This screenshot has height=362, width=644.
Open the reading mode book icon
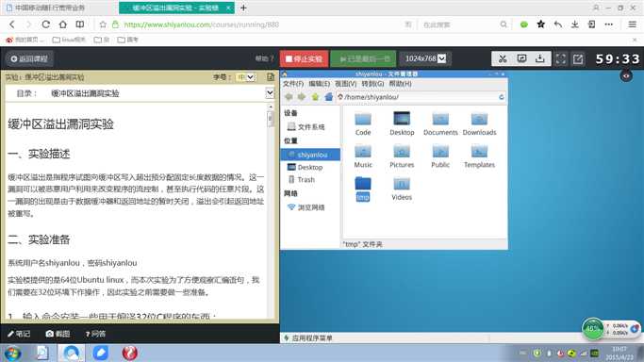pos(80,25)
